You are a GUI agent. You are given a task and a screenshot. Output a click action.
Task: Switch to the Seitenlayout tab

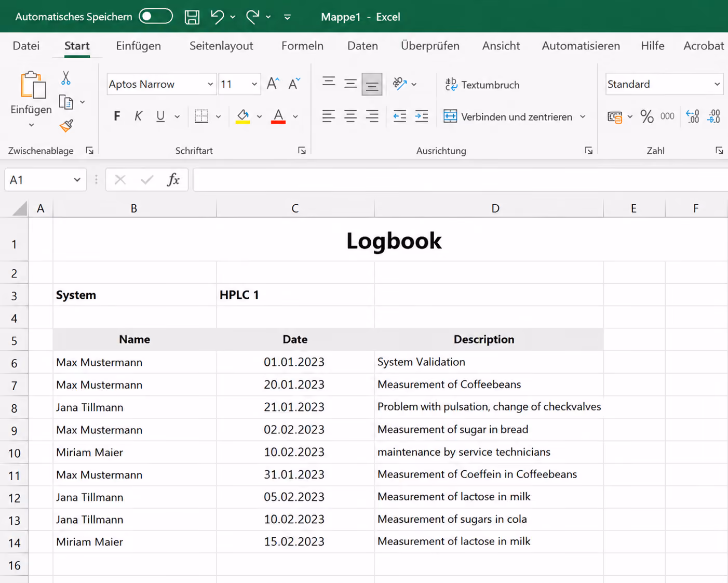coord(221,46)
